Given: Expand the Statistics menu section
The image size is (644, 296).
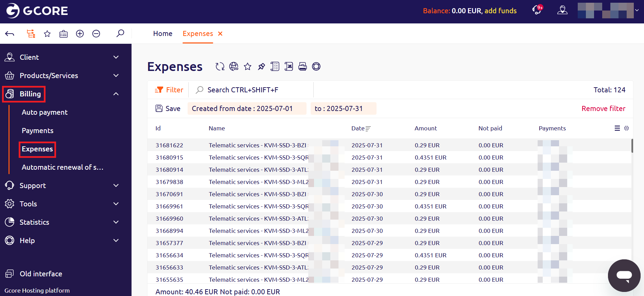Looking at the screenshot, I should 116,222.
